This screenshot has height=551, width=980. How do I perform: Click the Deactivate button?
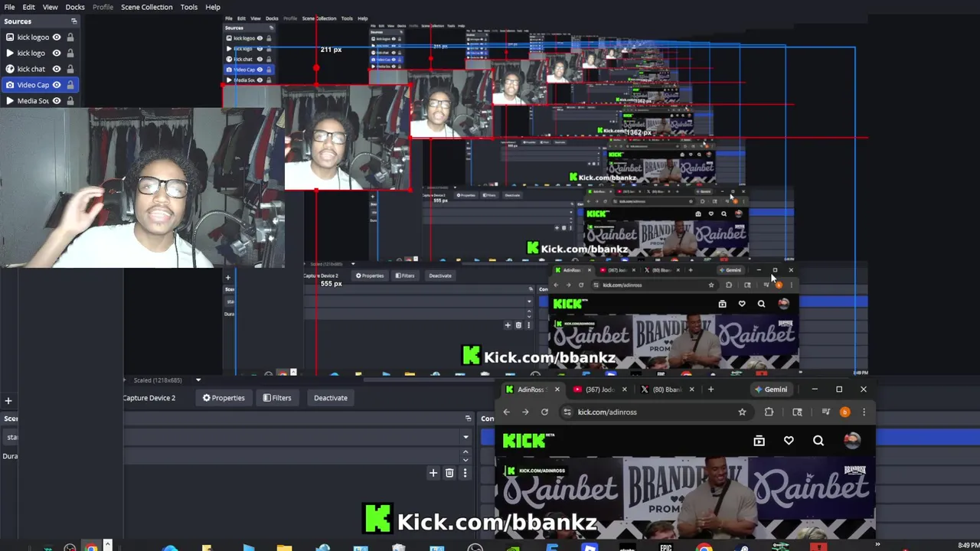(x=330, y=398)
